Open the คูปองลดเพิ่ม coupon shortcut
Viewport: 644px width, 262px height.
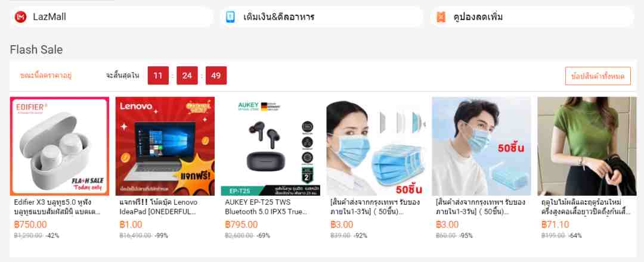[532, 17]
